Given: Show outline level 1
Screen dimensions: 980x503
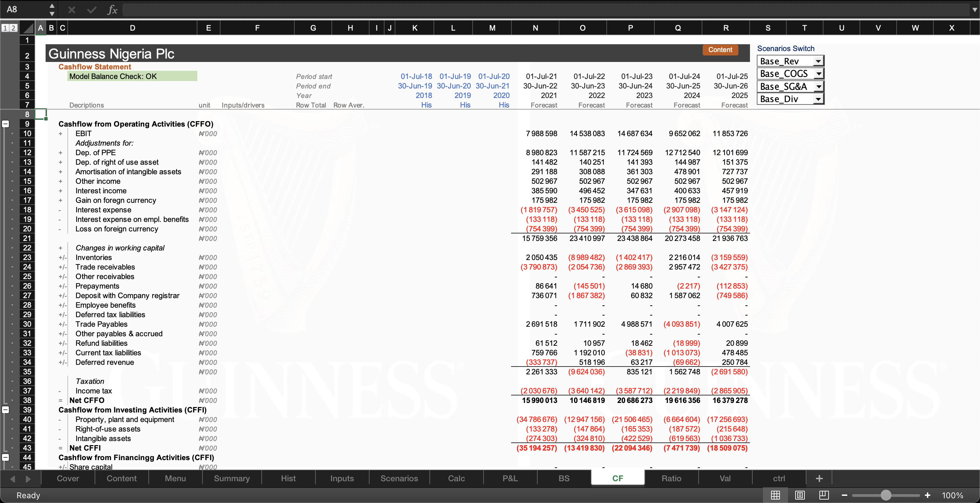Looking at the screenshot, I should point(5,28).
